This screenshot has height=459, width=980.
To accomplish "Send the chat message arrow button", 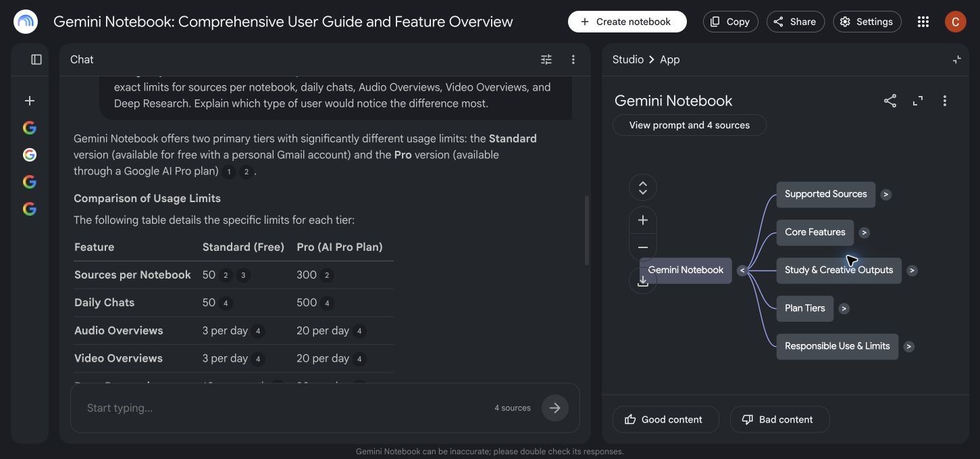I will [x=555, y=408].
